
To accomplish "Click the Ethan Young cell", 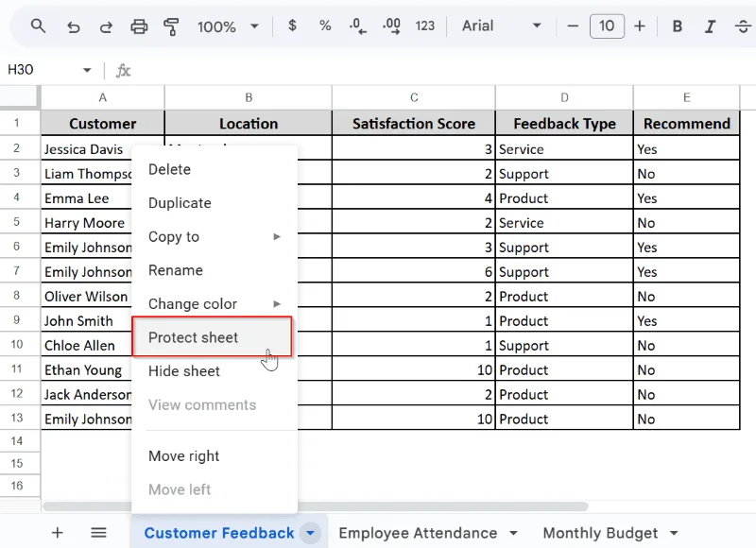I will [86, 370].
